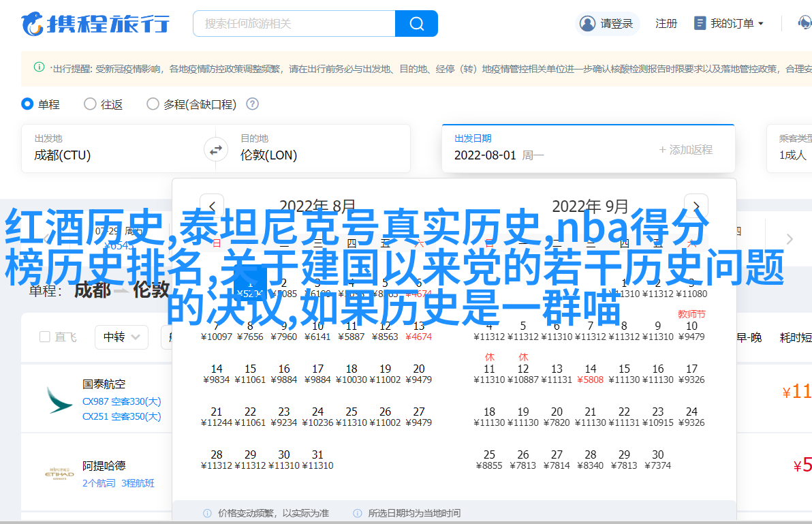The height and width of the screenshot is (524, 812).
Task: Click the customer service headset icon
Action: (x=805, y=23)
